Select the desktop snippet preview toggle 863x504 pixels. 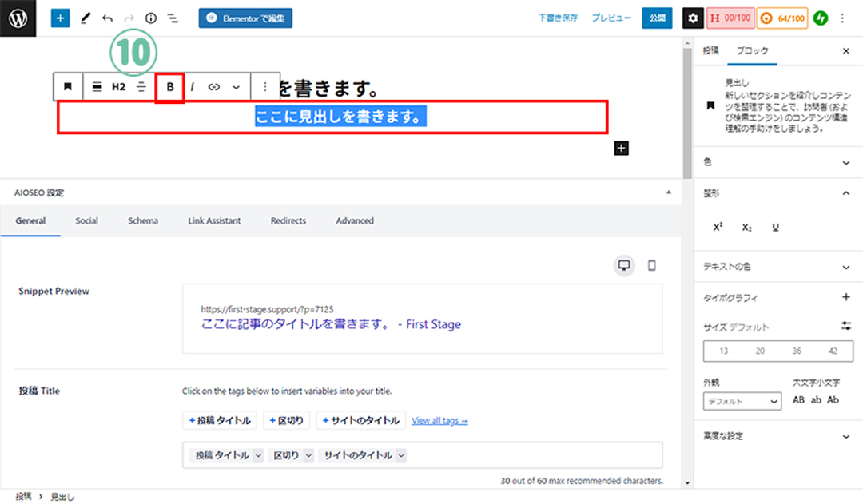tap(625, 265)
